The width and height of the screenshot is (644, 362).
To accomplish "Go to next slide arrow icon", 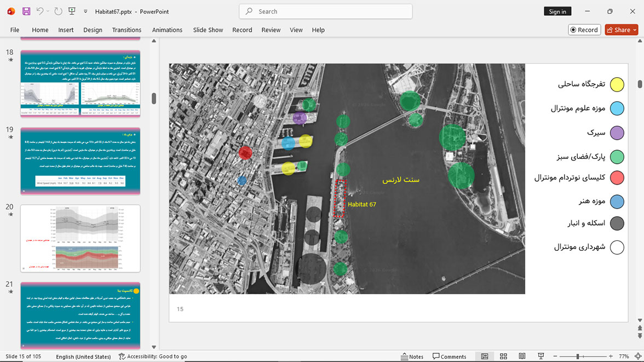I will click(640, 336).
